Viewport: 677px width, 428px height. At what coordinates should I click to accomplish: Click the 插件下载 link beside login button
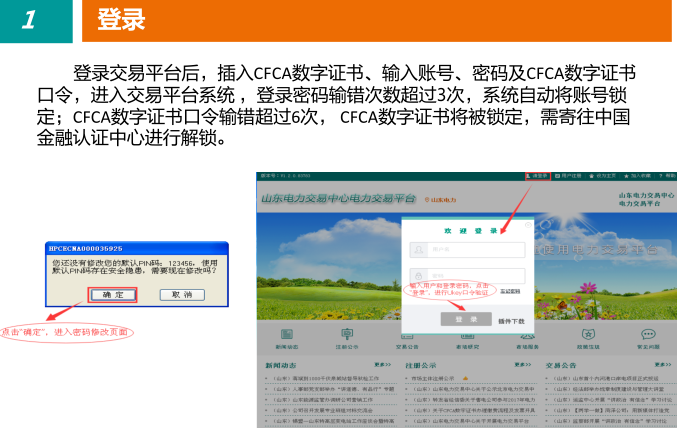point(512,320)
